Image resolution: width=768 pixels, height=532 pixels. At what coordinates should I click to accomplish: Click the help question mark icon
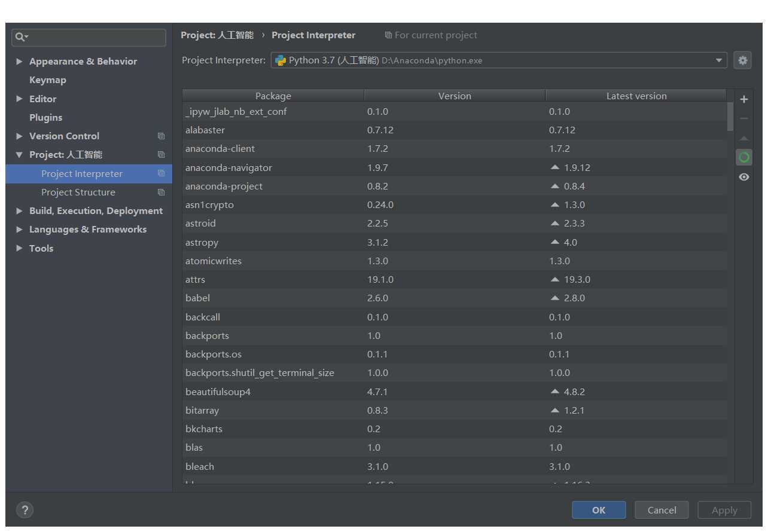pos(25,510)
